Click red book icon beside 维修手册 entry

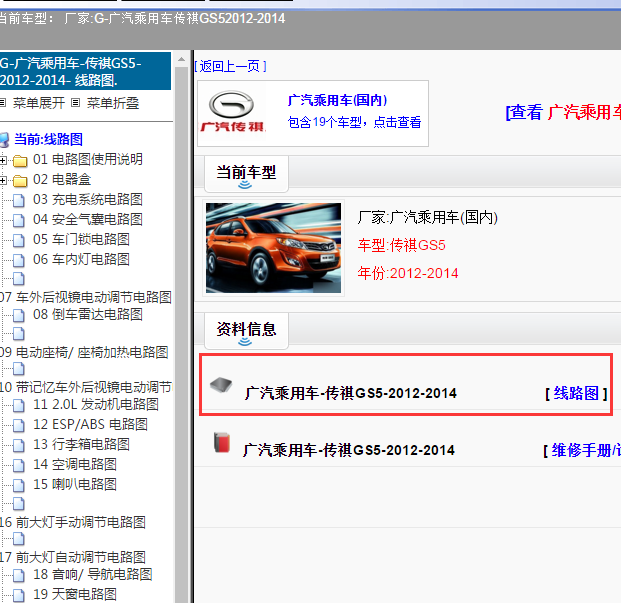(222, 442)
